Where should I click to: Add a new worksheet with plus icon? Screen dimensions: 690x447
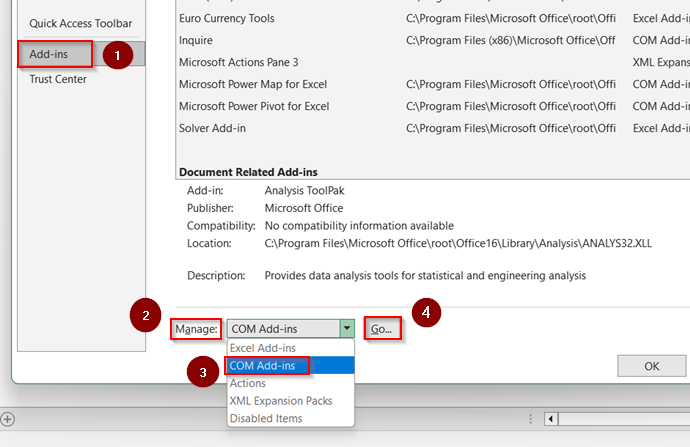[7, 419]
